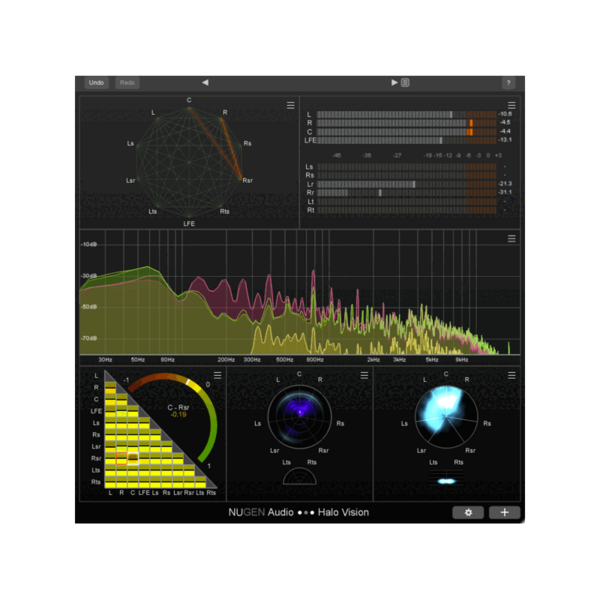Click the NUGEN Audio Halo Vision title
The height and width of the screenshot is (600, 600).
click(x=298, y=512)
